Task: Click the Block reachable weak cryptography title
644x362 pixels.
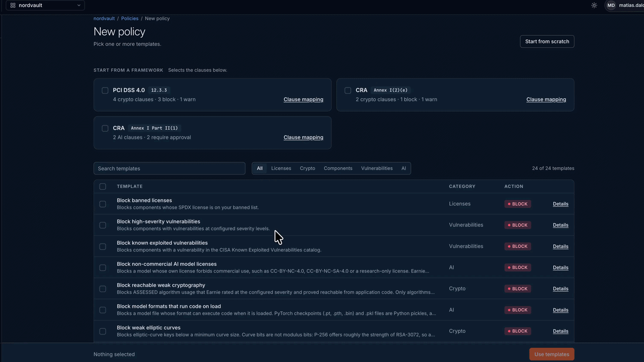Action: [161, 285]
